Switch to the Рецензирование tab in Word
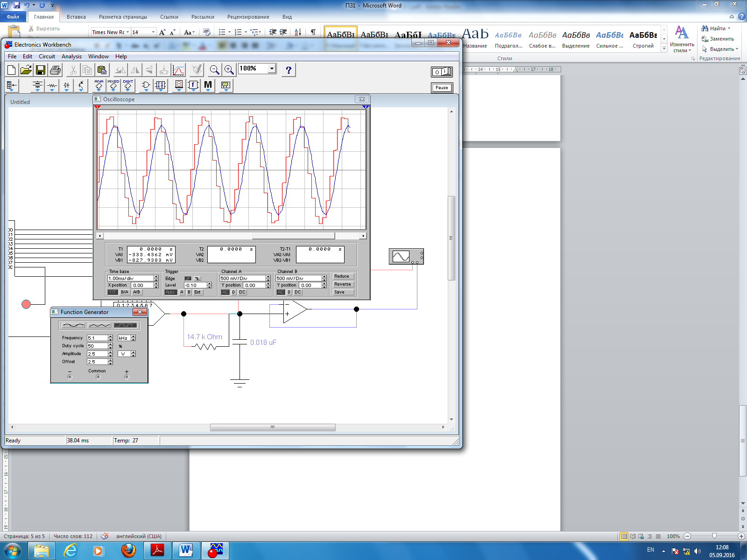The width and height of the screenshot is (747, 560). (248, 17)
